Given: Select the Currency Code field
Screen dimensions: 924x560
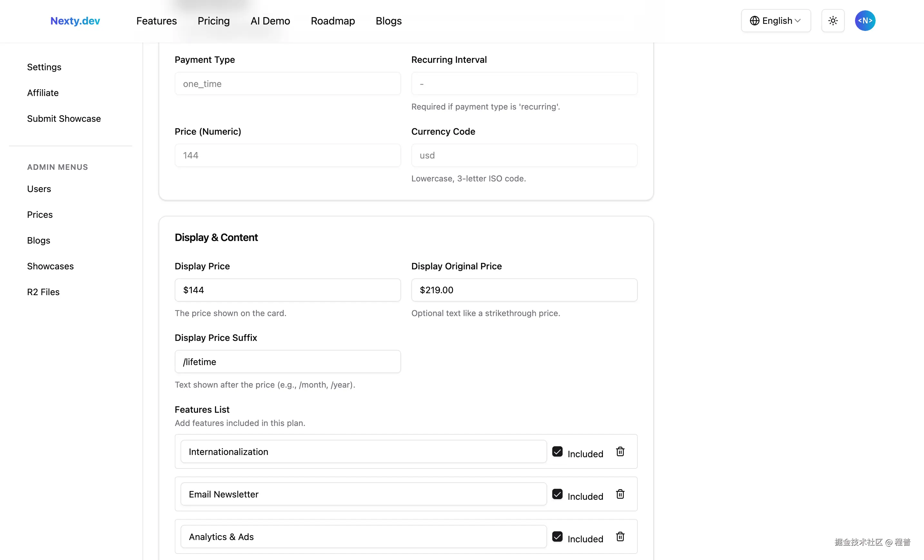Looking at the screenshot, I should tap(524, 155).
